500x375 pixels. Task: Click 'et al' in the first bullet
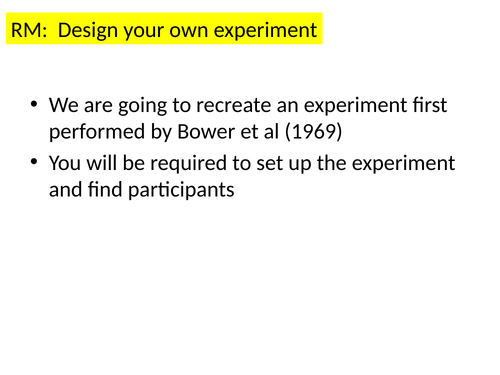pos(260,132)
